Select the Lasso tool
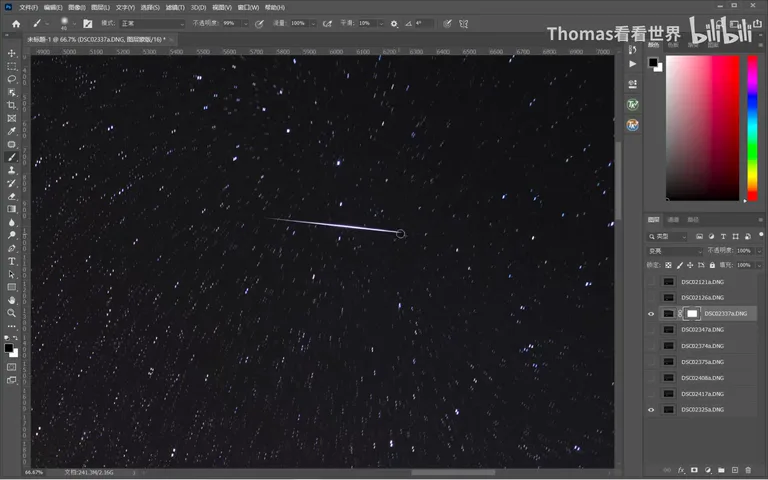Image resolution: width=768 pixels, height=480 pixels. [12, 79]
